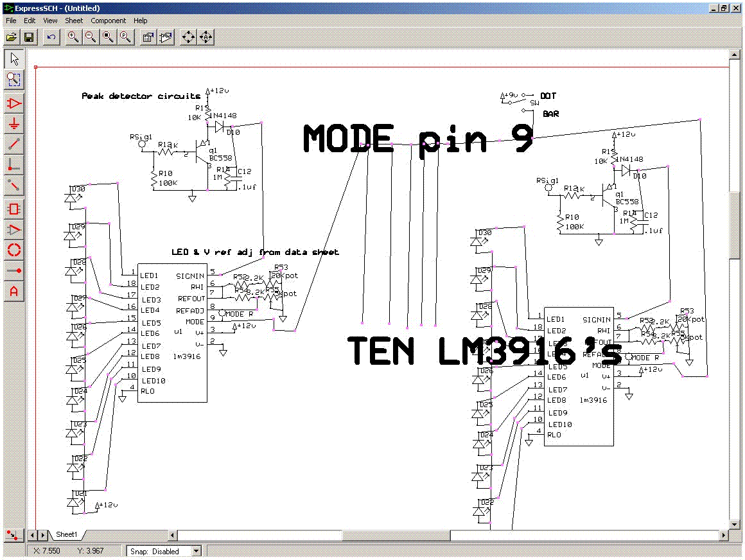
Task: Click the ExpressSCH title bar icon
Action: (8, 8)
